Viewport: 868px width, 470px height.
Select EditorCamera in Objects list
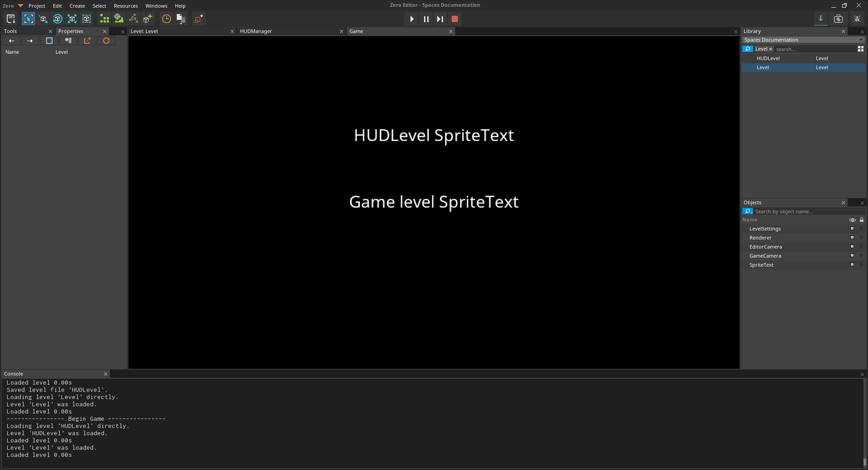[803, 247]
